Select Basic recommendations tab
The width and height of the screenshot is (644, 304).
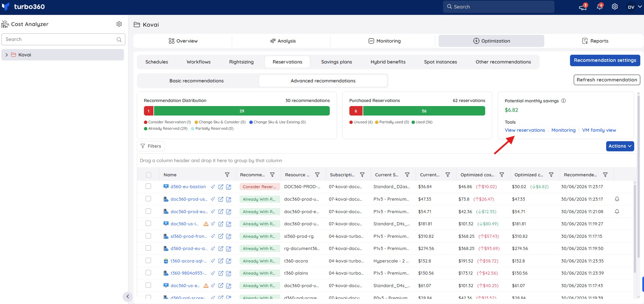pos(197,81)
